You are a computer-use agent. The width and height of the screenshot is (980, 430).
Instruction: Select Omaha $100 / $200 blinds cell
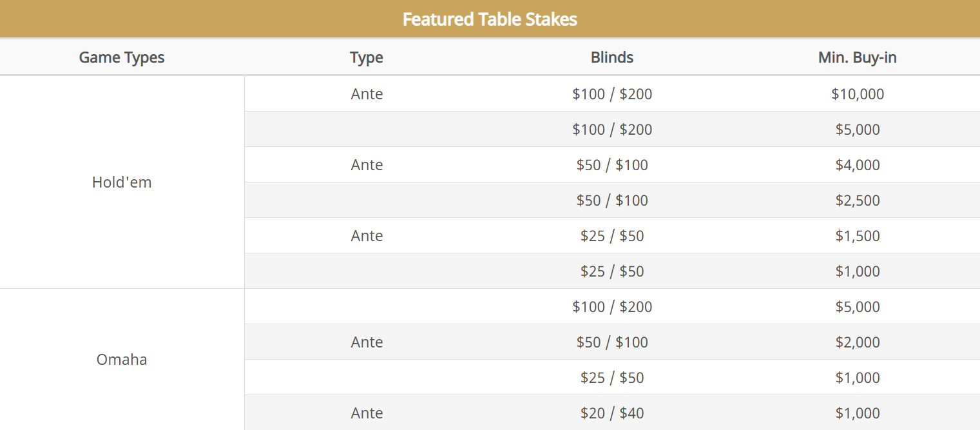click(x=612, y=307)
